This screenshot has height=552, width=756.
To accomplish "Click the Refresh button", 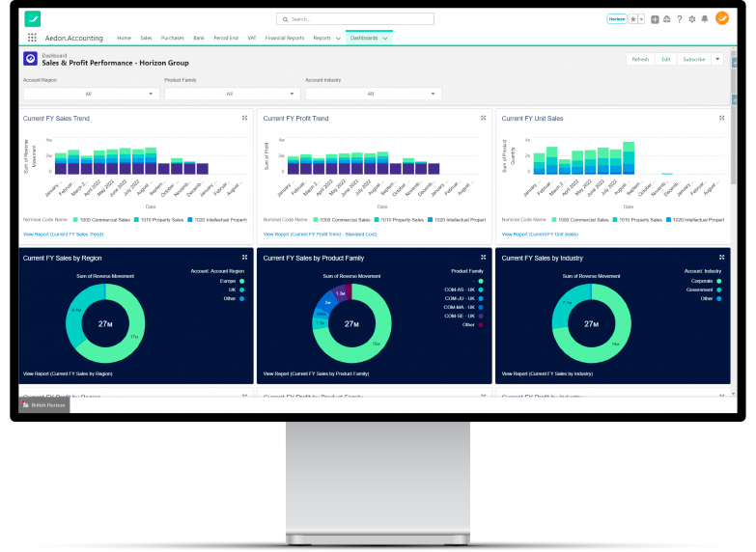I will click(x=640, y=59).
